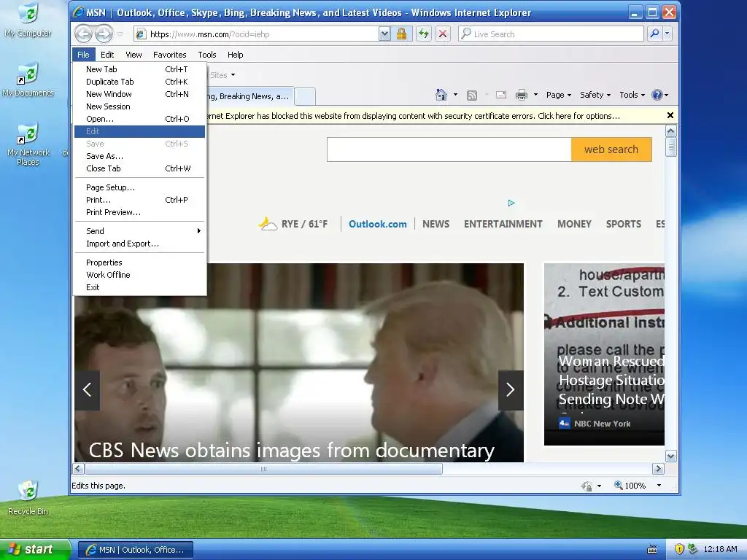Open the SPORTS section link
The height and width of the screenshot is (560, 747).
click(x=624, y=224)
